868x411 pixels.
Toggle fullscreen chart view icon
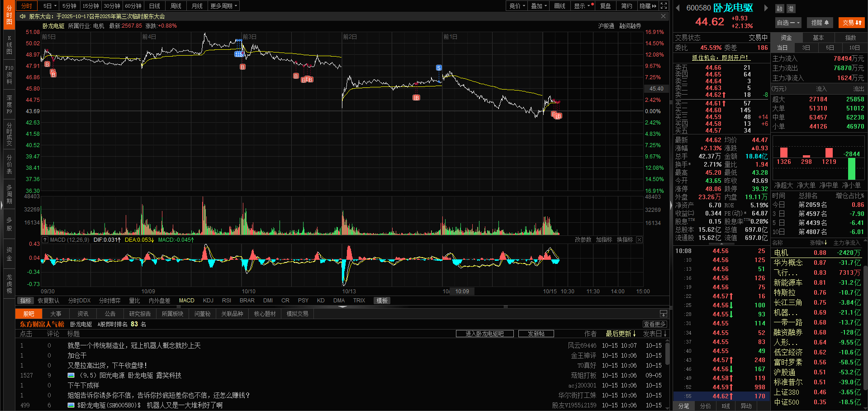click(x=664, y=6)
